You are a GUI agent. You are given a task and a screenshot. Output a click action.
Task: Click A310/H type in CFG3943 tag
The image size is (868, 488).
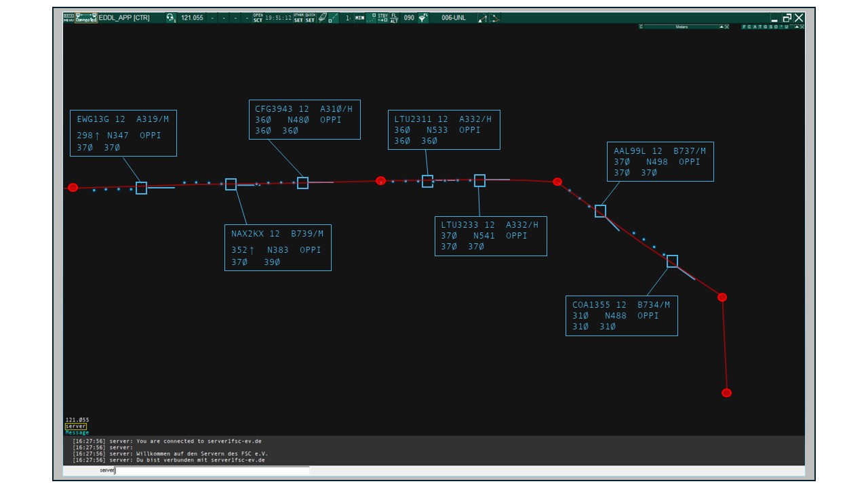[x=336, y=108]
